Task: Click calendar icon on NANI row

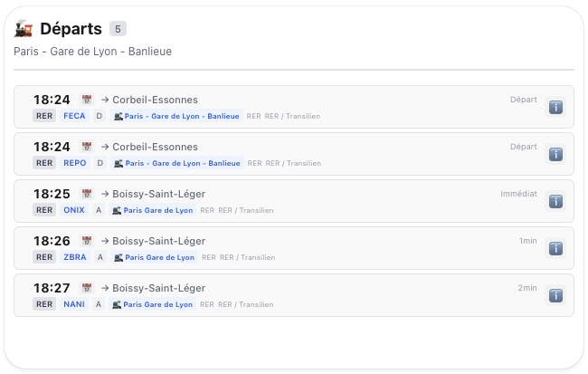Action: (x=87, y=288)
